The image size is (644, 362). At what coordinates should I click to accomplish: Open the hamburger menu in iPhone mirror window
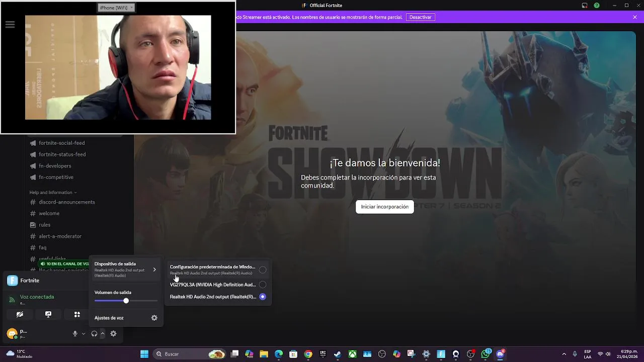(x=10, y=25)
